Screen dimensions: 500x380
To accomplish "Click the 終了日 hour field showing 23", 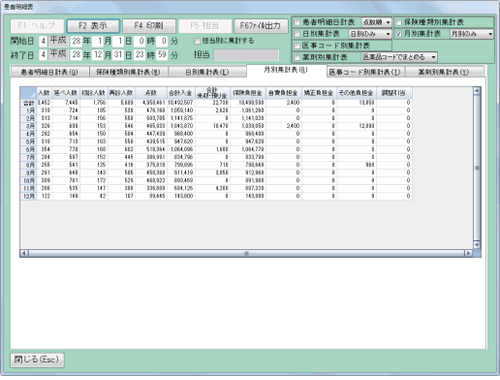I will pos(140,55).
